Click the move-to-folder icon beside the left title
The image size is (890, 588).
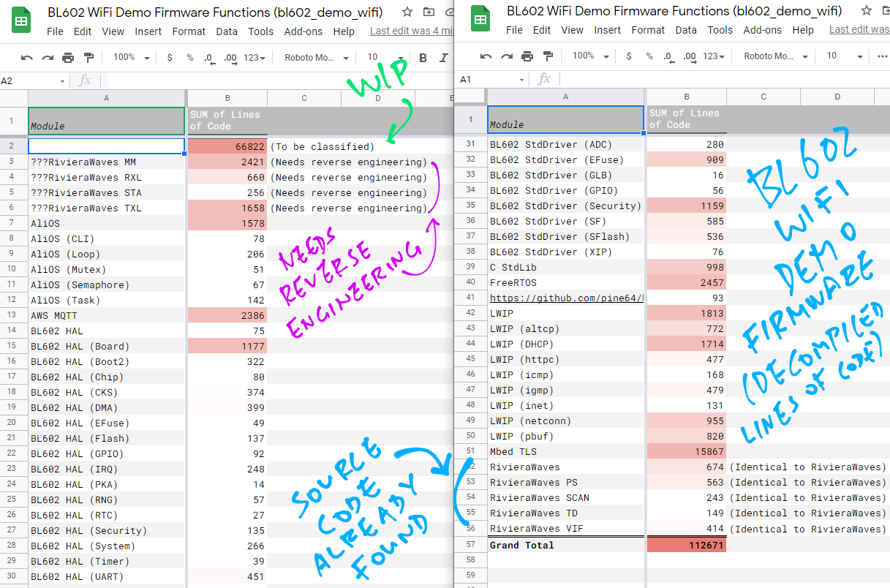pyautogui.click(x=429, y=12)
